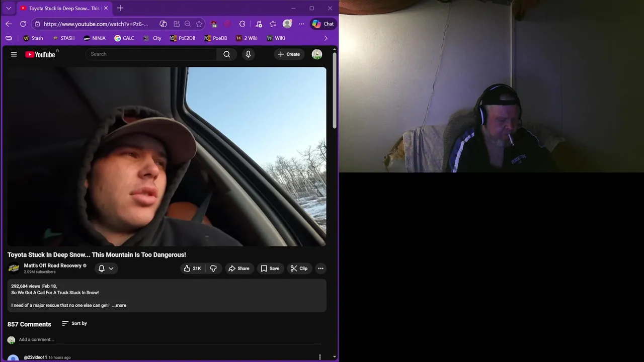644x362 pixels.
Task: Open the YouTube account avatar menu
Action: point(317,54)
